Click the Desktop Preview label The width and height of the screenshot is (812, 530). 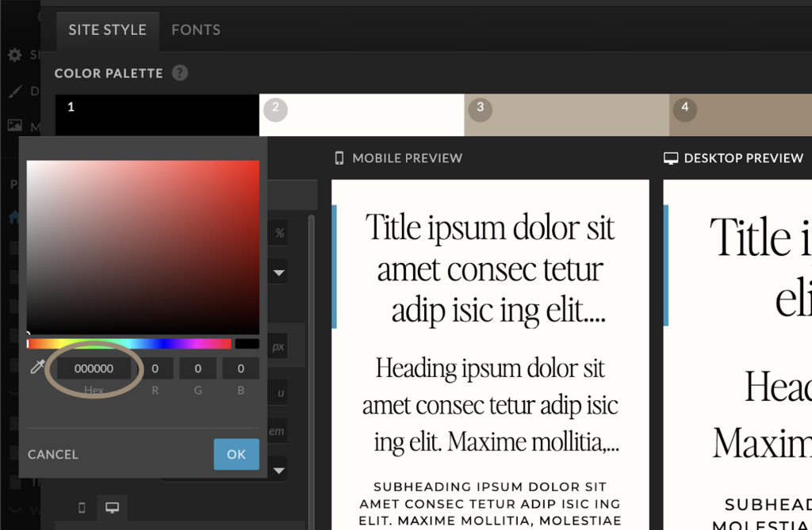click(743, 158)
